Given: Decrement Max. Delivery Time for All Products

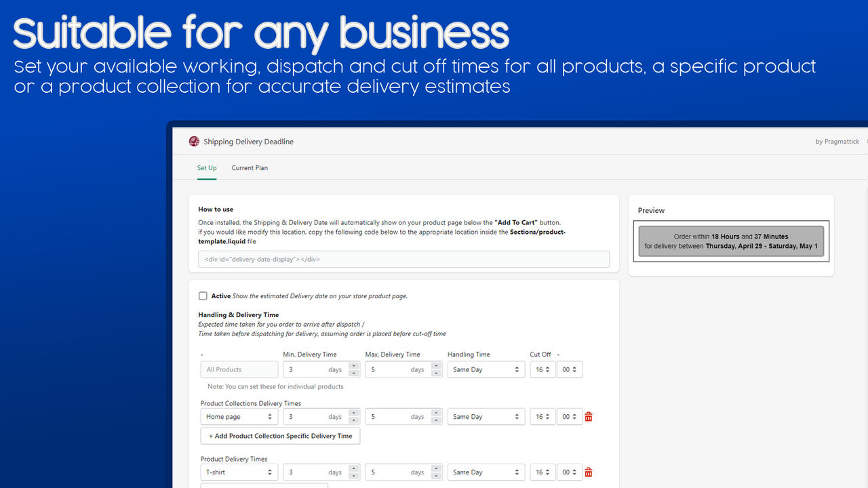Looking at the screenshot, I should tap(435, 372).
